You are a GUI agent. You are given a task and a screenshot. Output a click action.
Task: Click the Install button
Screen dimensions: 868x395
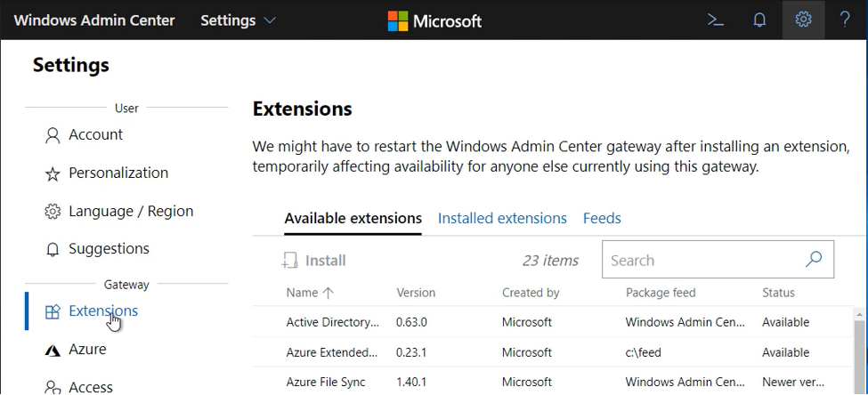[314, 261]
